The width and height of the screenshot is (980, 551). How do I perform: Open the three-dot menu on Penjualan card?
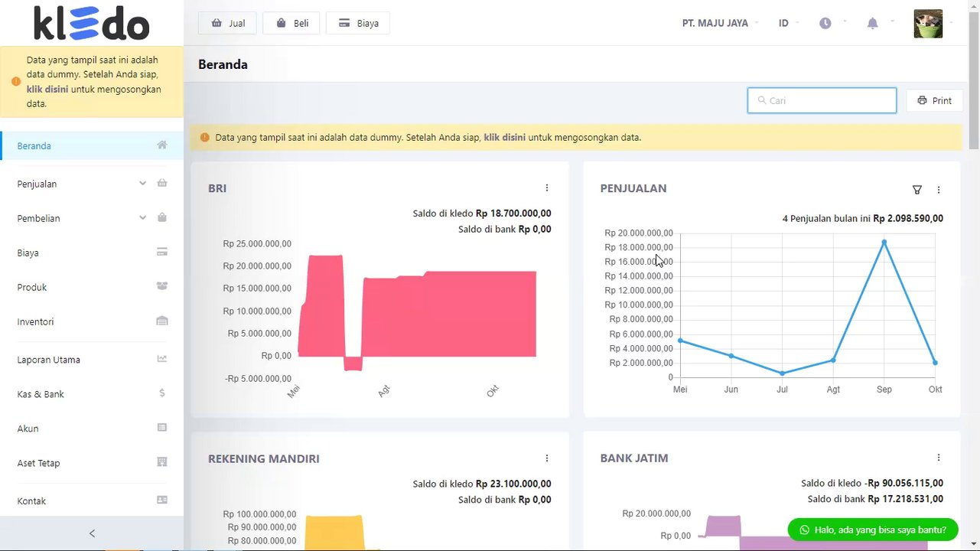point(939,190)
